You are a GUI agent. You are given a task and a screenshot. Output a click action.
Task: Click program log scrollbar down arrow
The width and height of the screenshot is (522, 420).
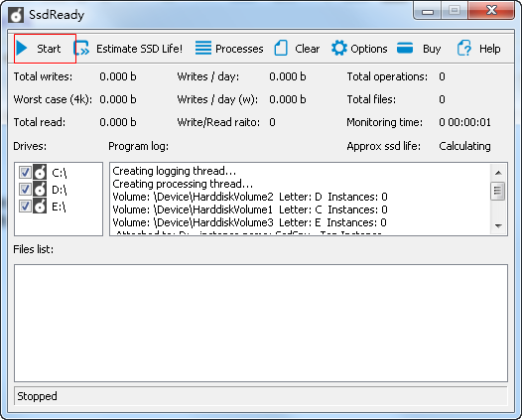pos(498,226)
